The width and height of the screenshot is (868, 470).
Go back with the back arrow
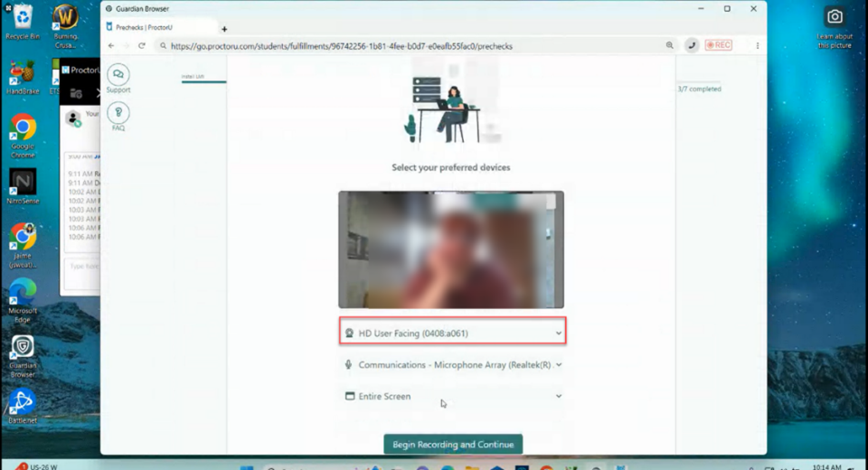(x=111, y=45)
